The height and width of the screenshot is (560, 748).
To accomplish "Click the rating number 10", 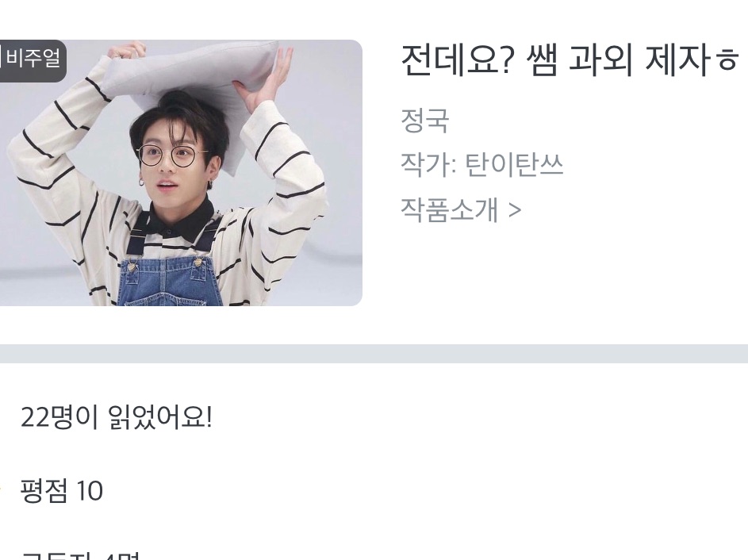I will pyautogui.click(x=89, y=491).
